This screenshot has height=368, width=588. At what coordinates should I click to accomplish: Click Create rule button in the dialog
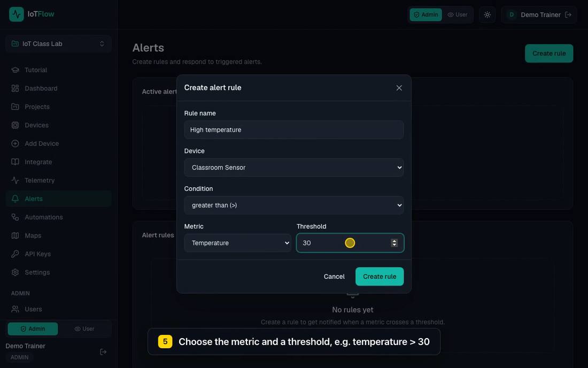click(x=380, y=277)
